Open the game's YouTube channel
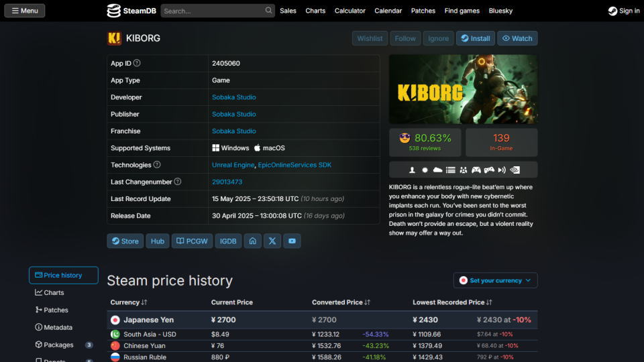Image resolution: width=644 pixels, height=362 pixels. tap(292, 241)
